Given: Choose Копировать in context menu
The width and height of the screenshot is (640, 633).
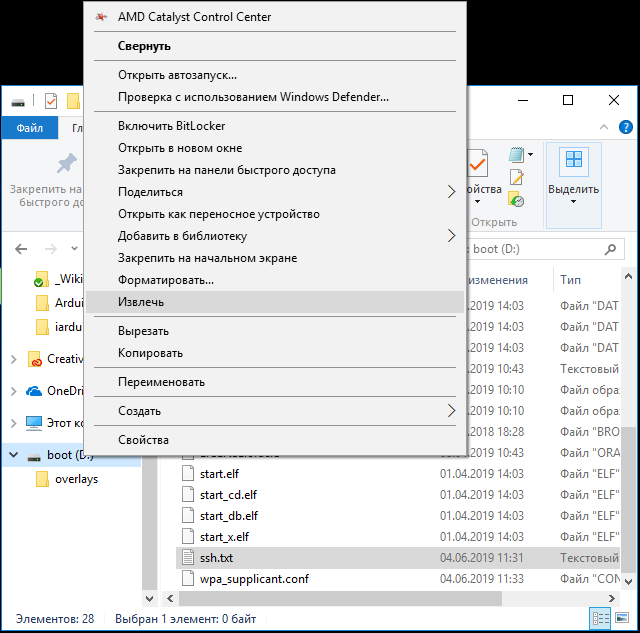Looking at the screenshot, I should [275, 353].
